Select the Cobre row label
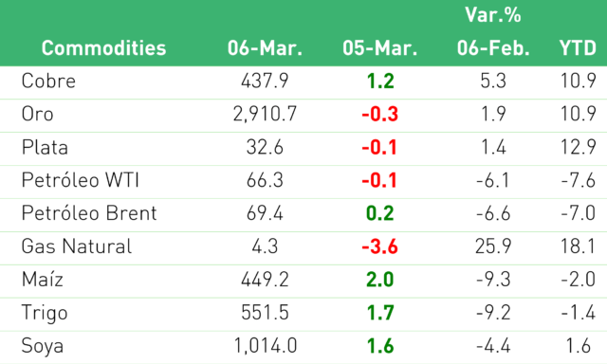The height and width of the screenshot is (364, 607). pyautogui.click(x=48, y=81)
